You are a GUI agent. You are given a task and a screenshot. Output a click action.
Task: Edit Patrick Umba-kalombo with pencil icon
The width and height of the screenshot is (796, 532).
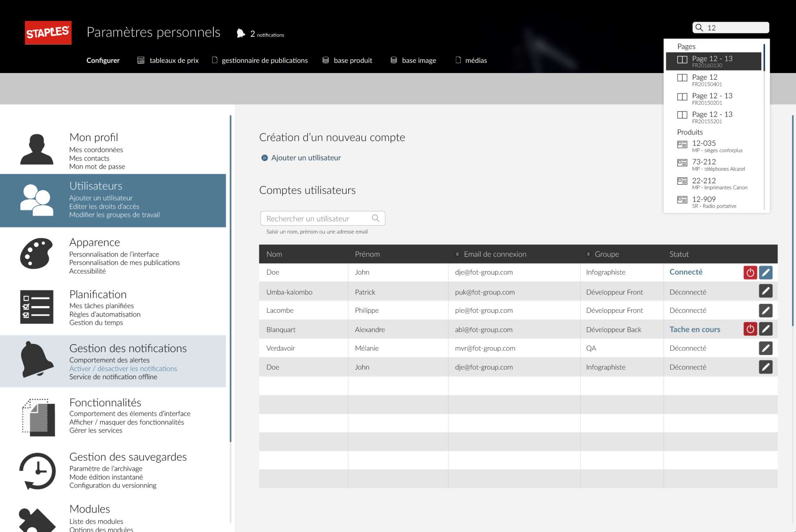pos(765,291)
